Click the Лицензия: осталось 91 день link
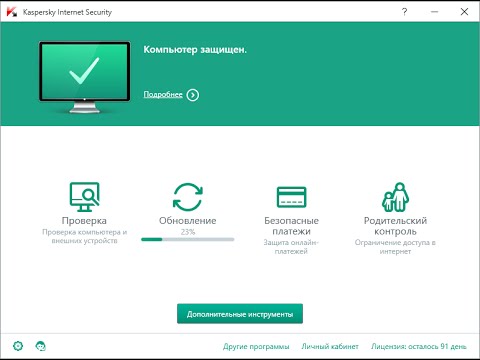480x360 pixels. click(419, 347)
